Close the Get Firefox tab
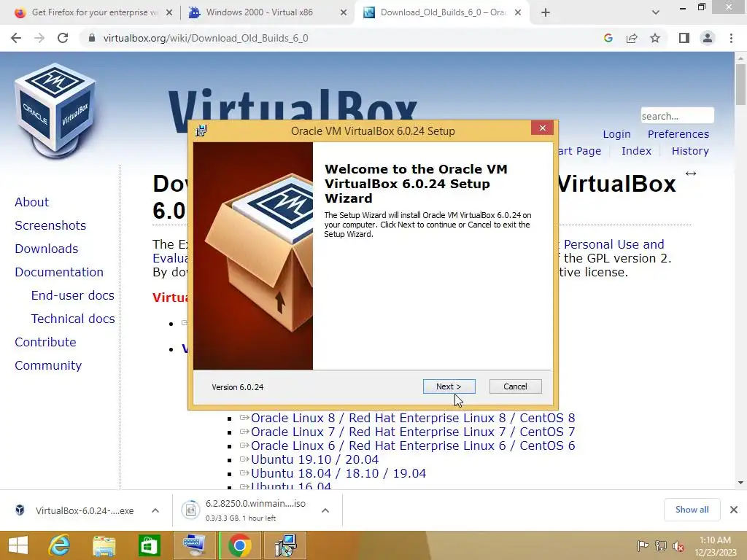 [x=169, y=12]
